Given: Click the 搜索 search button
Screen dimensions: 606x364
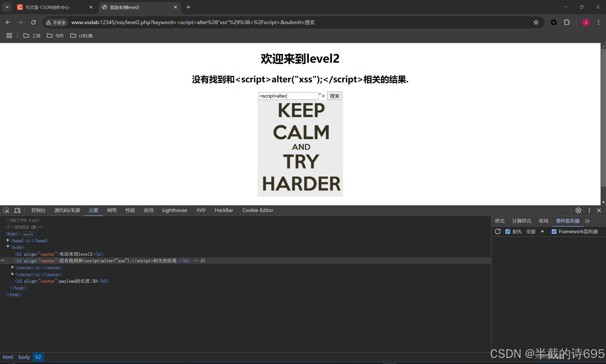Looking at the screenshot, I should pos(334,96).
